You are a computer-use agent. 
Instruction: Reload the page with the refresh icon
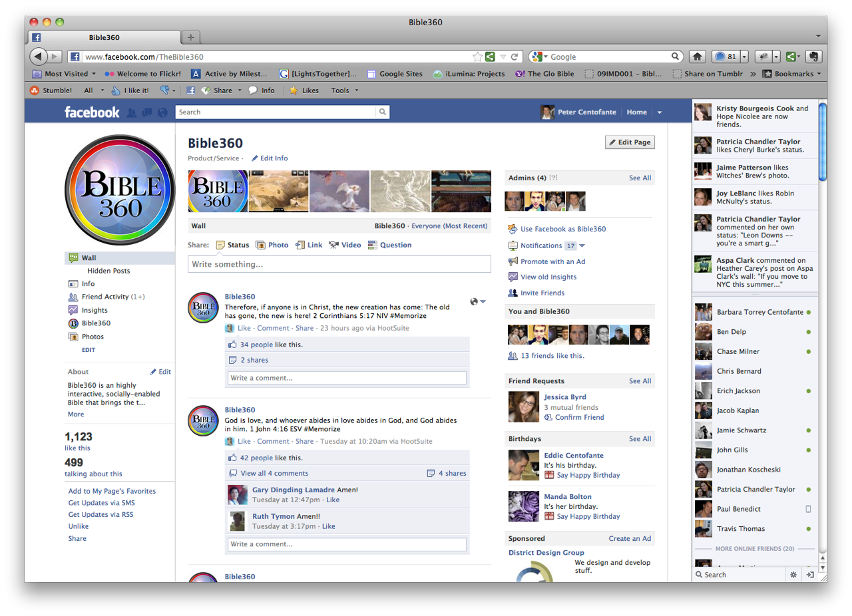coord(515,57)
